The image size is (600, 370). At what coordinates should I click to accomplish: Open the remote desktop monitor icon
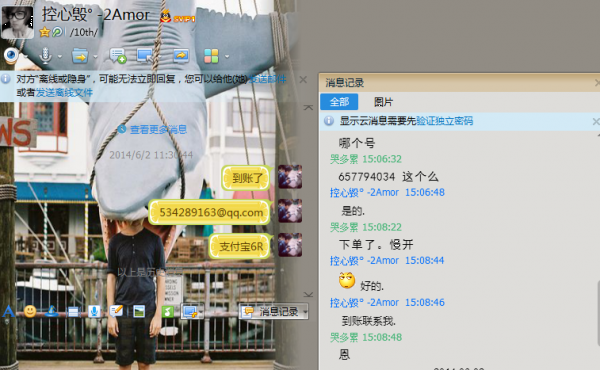pyautogui.click(x=145, y=56)
